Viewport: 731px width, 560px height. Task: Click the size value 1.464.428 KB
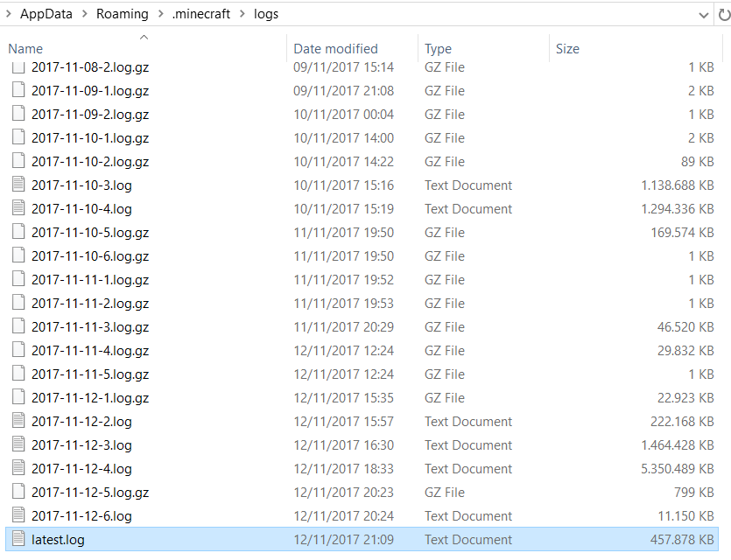(678, 444)
